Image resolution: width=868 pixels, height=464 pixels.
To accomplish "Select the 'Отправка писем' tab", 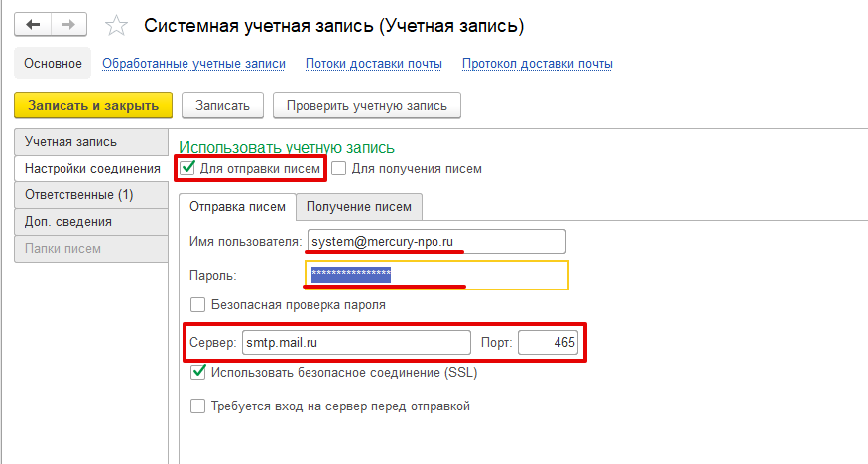I will click(237, 206).
